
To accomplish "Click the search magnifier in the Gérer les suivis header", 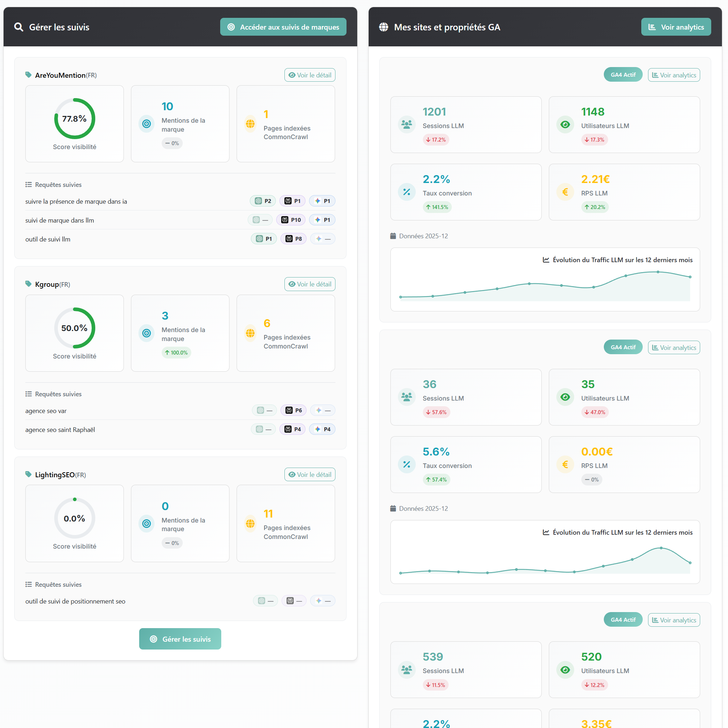I will point(19,27).
